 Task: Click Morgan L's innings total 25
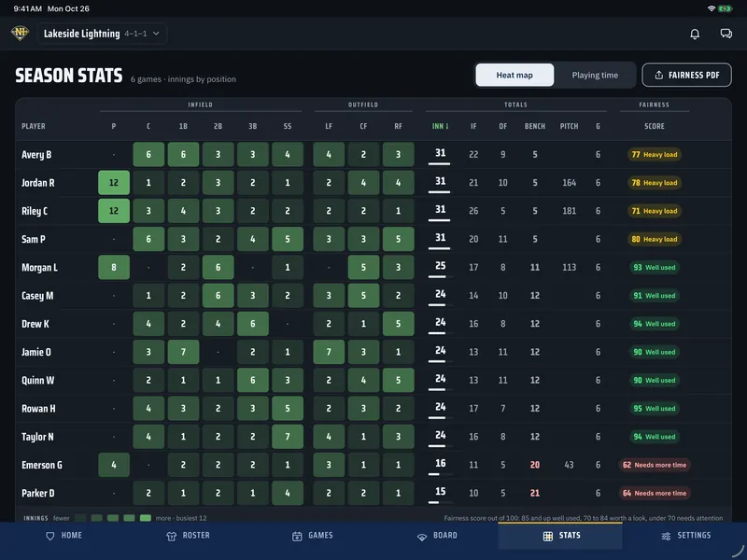[x=440, y=266]
